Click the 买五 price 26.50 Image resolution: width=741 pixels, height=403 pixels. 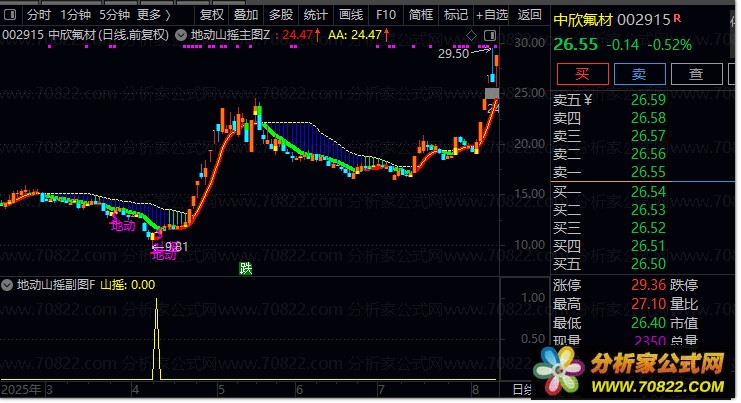tap(648, 264)
